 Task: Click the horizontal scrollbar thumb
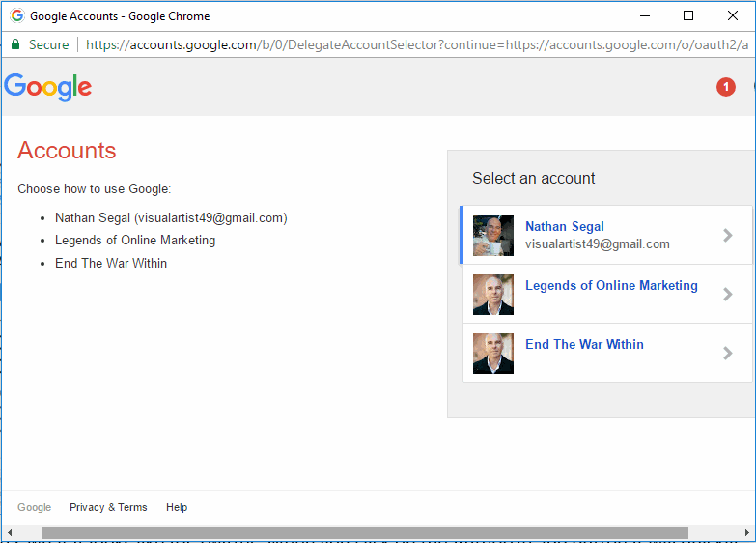(x=365, y=533)
